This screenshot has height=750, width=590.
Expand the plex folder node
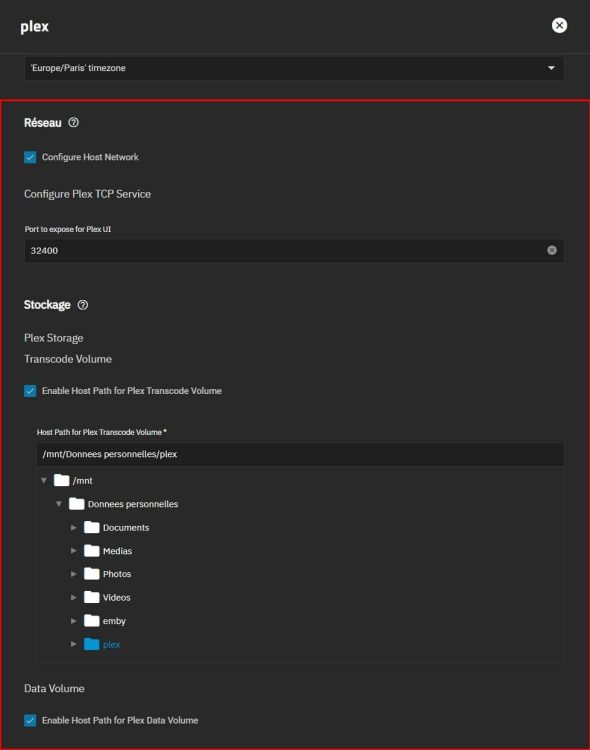click(74, 644)
